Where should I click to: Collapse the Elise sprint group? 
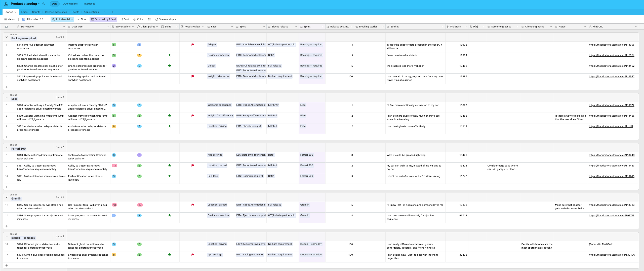pos(7,97)
